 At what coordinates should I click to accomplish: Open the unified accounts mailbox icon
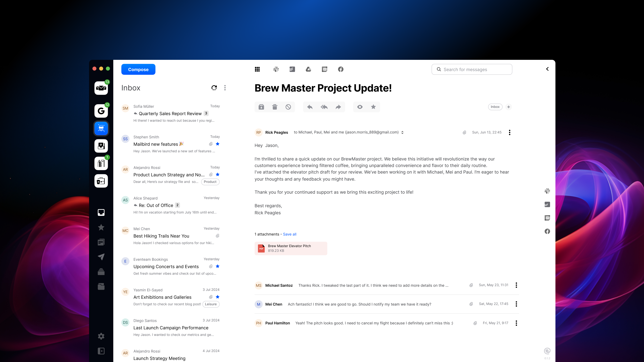pyautogui.click(x=101, y=88)
